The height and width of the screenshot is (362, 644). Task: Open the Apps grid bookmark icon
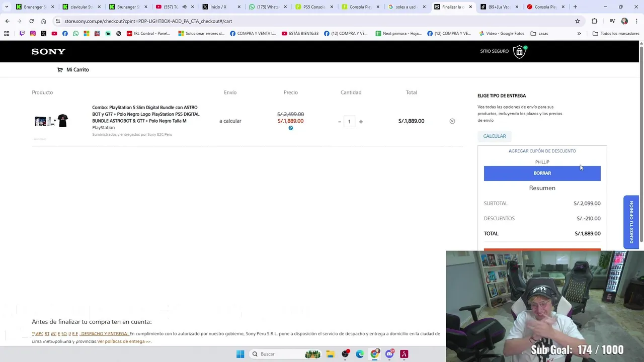coord(7,34)
